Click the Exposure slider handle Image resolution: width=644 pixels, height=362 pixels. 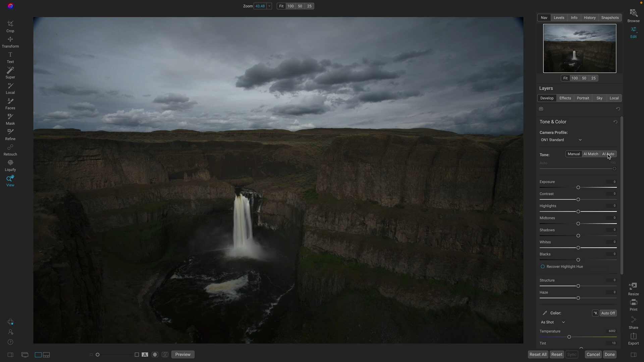pyautogui.click(x=578, y=188)
